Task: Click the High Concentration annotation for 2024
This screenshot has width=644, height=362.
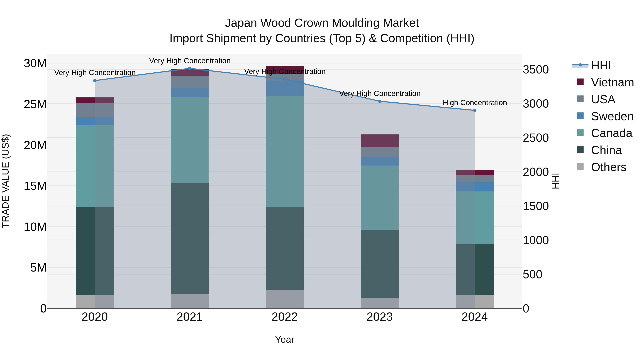Action: point(475,103)
